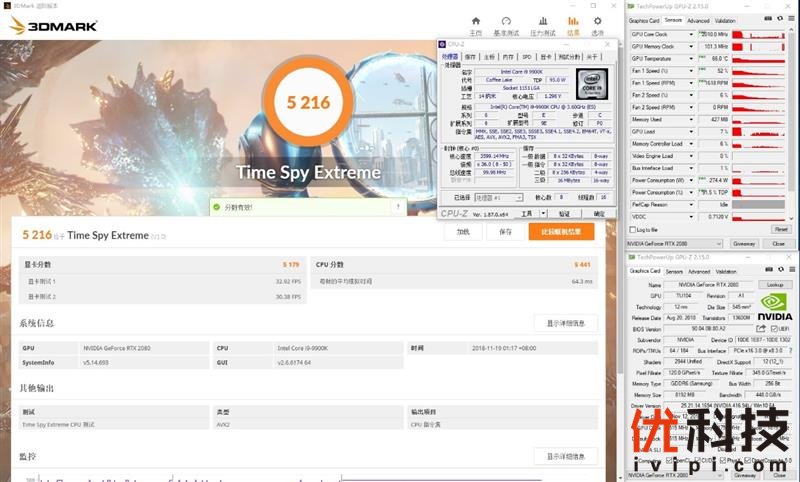Click Giveaway button in GPU-Z Sensors window
Image resolution: width=800 pixels, height=482 pixels.
click(744, 244)
